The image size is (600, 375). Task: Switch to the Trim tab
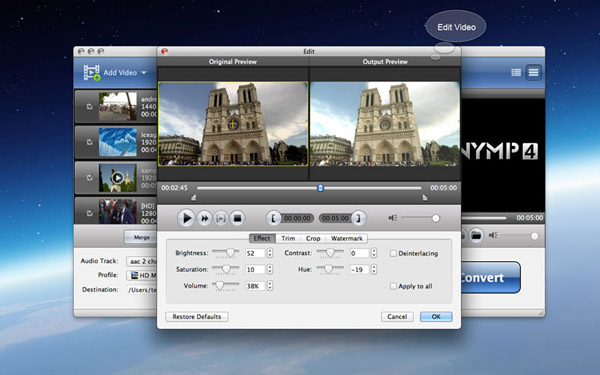(288, 238)
